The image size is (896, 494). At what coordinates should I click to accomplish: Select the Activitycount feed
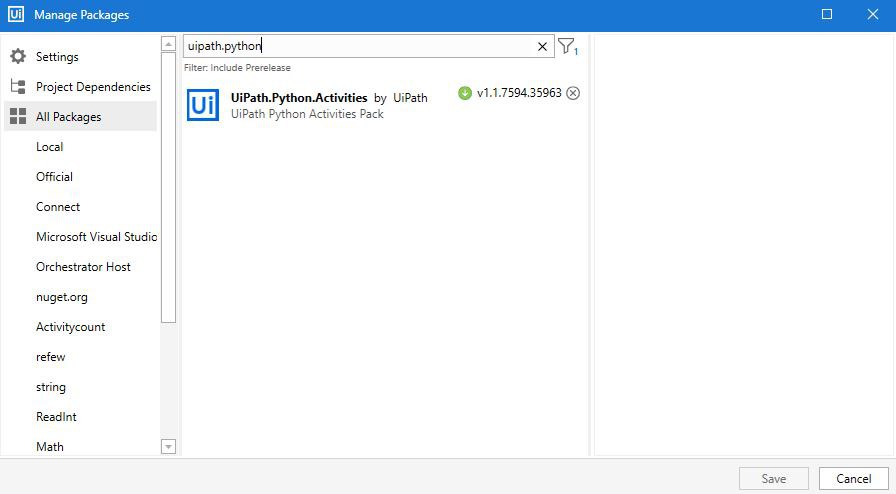click(x=70, y=327)
